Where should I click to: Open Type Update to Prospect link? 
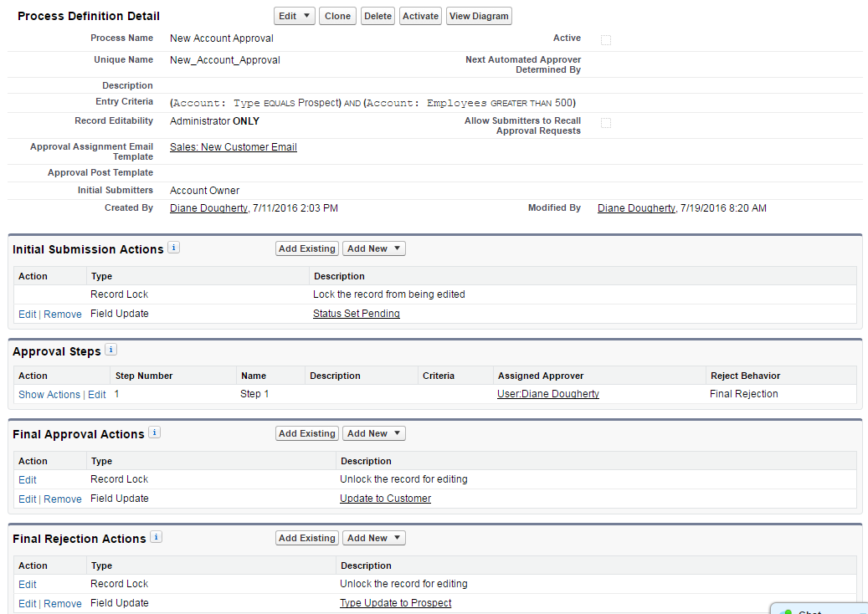(x=395, y=603)
